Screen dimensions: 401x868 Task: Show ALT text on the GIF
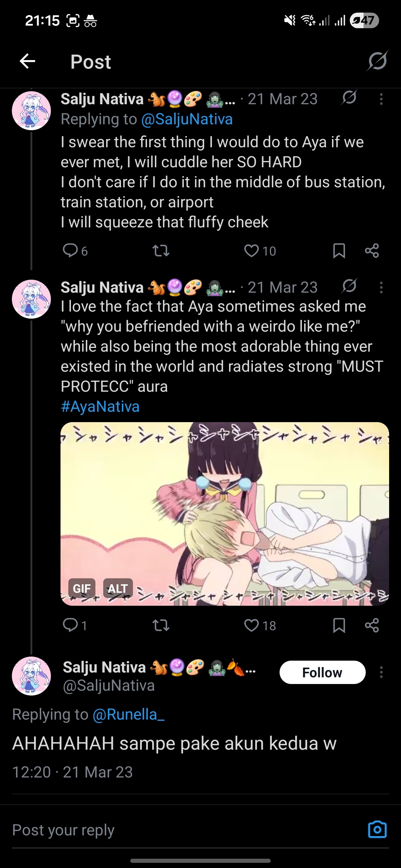point(118,589)
